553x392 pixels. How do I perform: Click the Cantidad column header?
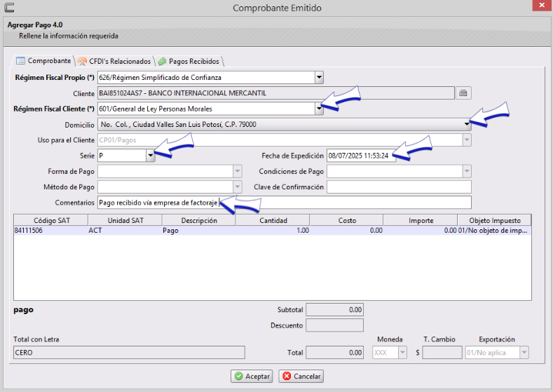pos(273,220)
